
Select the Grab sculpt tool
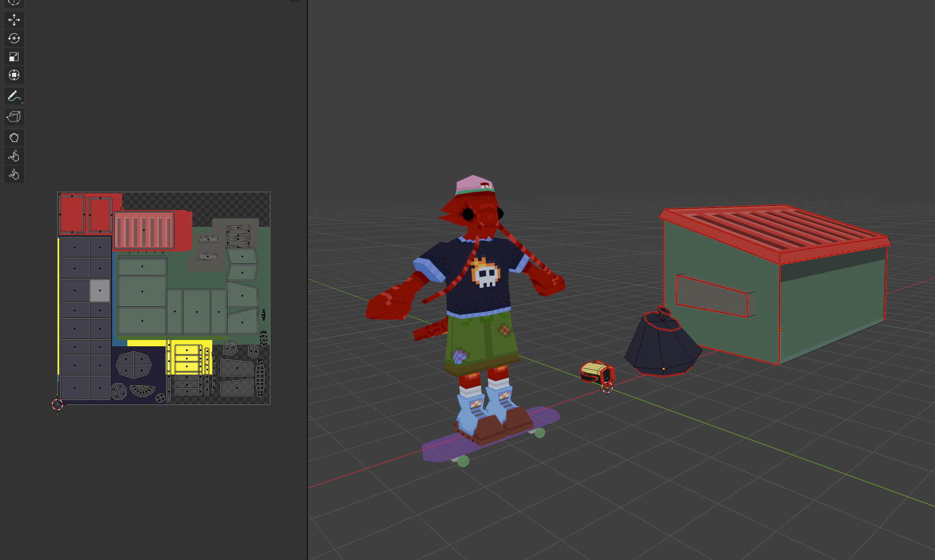click(14, 138)
